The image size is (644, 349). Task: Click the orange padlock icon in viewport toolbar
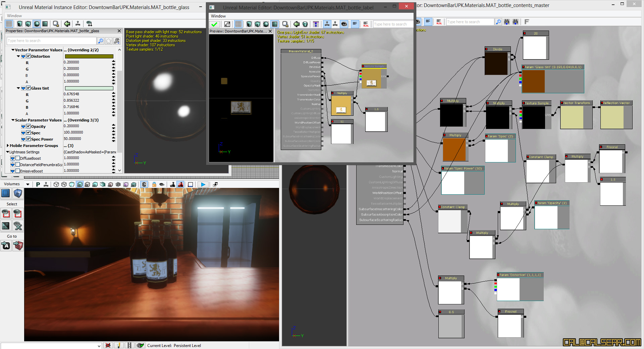pos(154,184)
